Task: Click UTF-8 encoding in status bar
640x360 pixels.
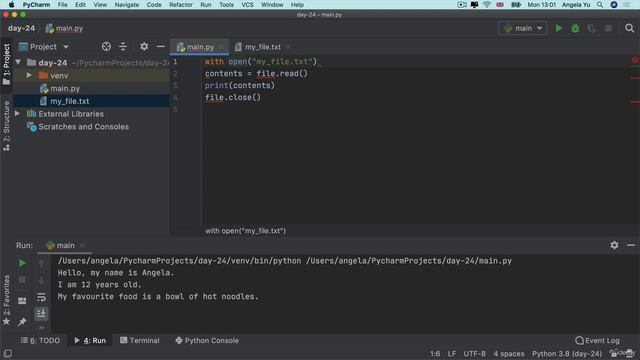Action: [474, 353]
